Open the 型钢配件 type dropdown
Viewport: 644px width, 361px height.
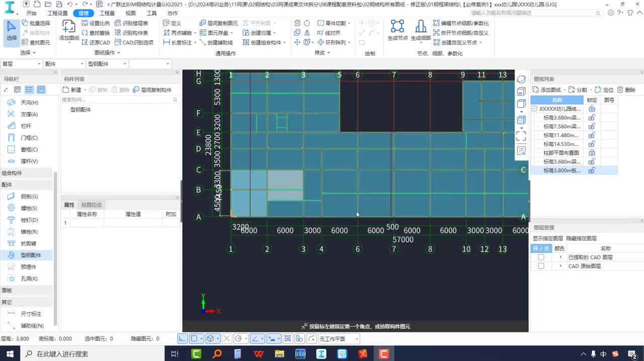[107, 64]
